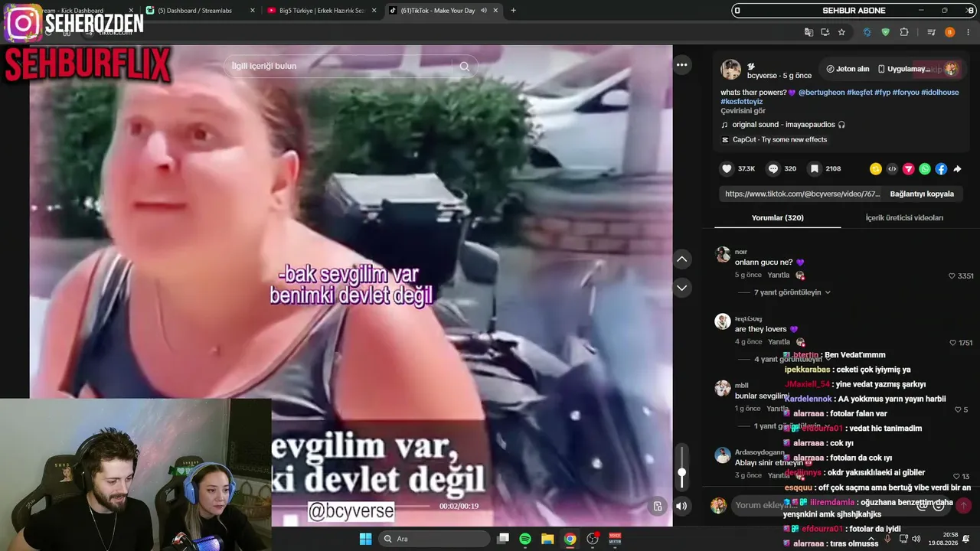
Task: Go to the next video with down arrow
Action: point(682,288)
